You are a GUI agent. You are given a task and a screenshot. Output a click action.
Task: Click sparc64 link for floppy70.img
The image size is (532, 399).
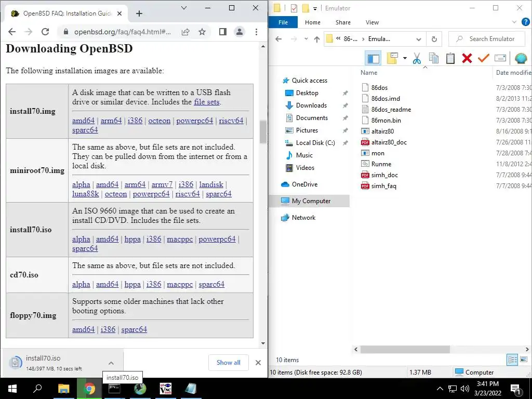[x=134, y=329]
